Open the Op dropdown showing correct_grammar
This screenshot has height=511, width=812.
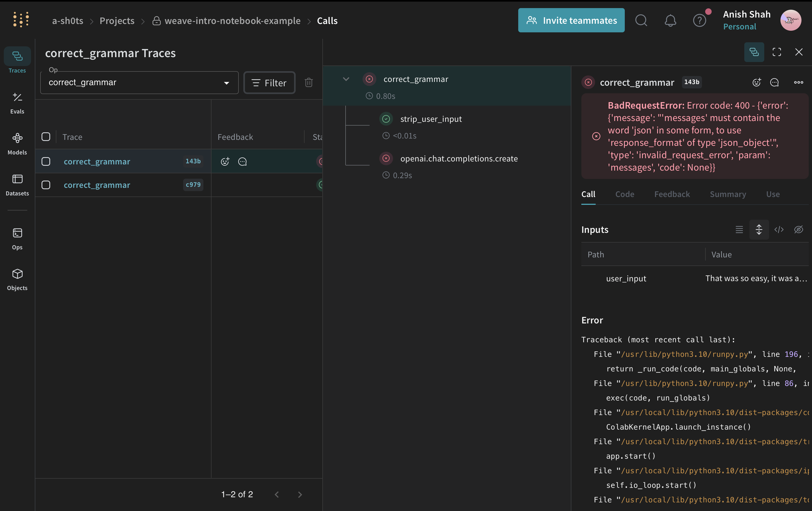coord(139,82)
